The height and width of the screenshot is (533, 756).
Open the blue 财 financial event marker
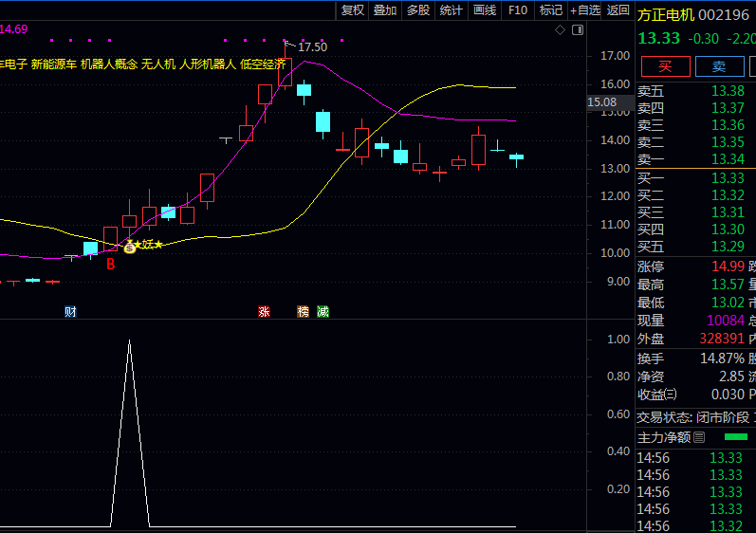(x=70, y=311)
